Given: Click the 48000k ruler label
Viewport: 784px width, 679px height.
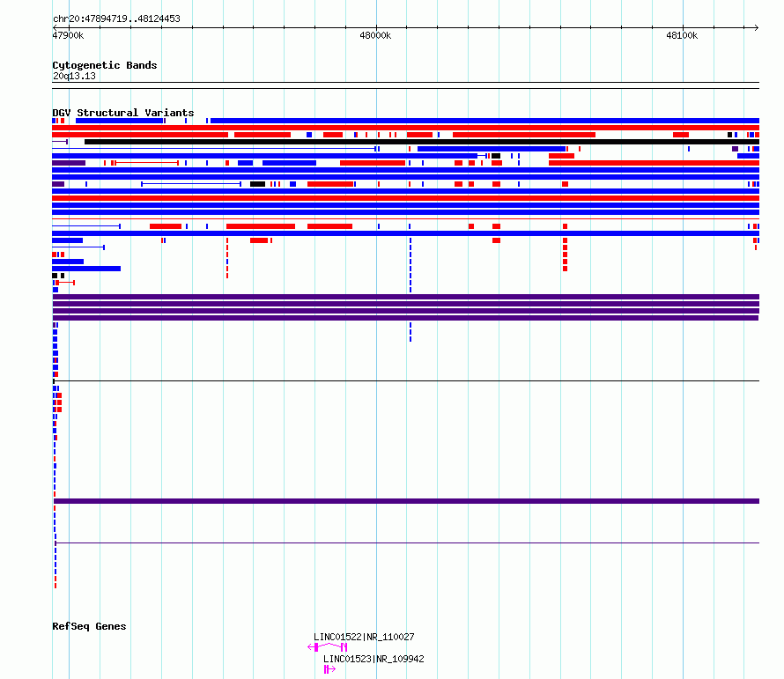Looking at the screenshot, I should click(x=375, y=35).
